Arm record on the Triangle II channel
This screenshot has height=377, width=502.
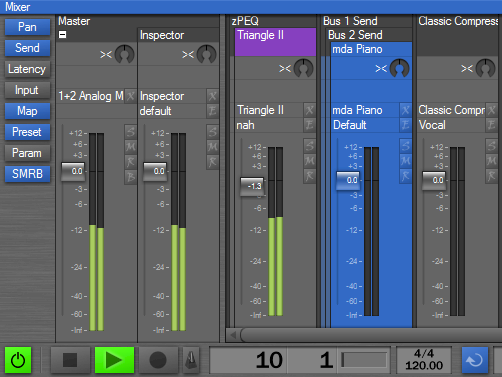point(309,176)
